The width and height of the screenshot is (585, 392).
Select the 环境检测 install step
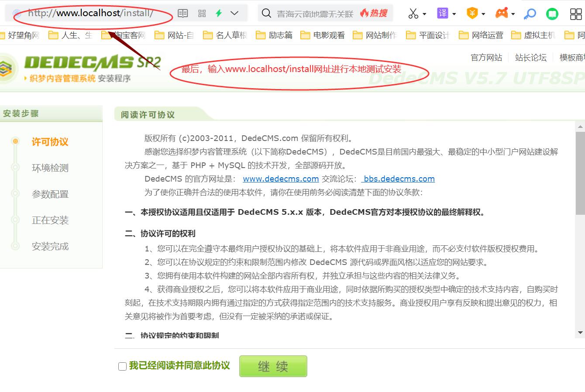[50, 168]
